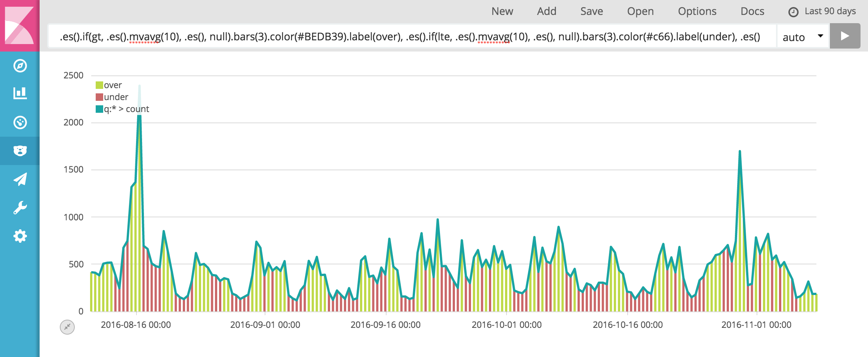Click the 2000 y-axis value
868x357 pixels.
73,122
